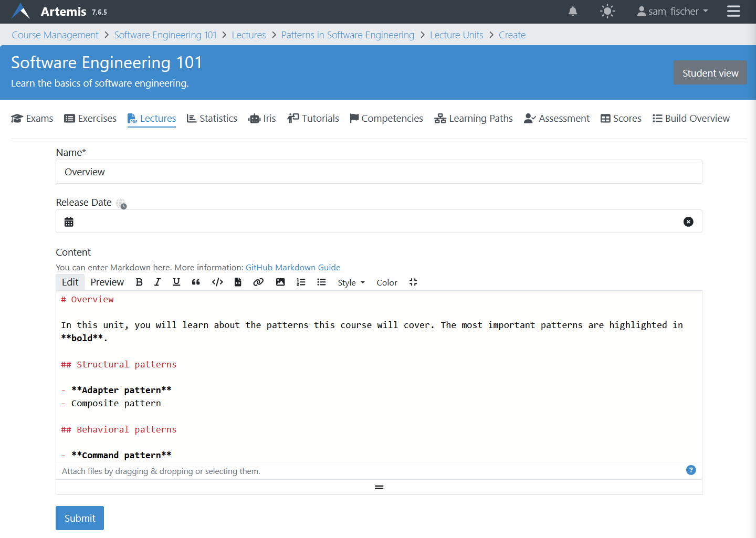This screenshot has height=538, width=756.
Task: Create an ordered list in the editor
Action: pos(301,282)
